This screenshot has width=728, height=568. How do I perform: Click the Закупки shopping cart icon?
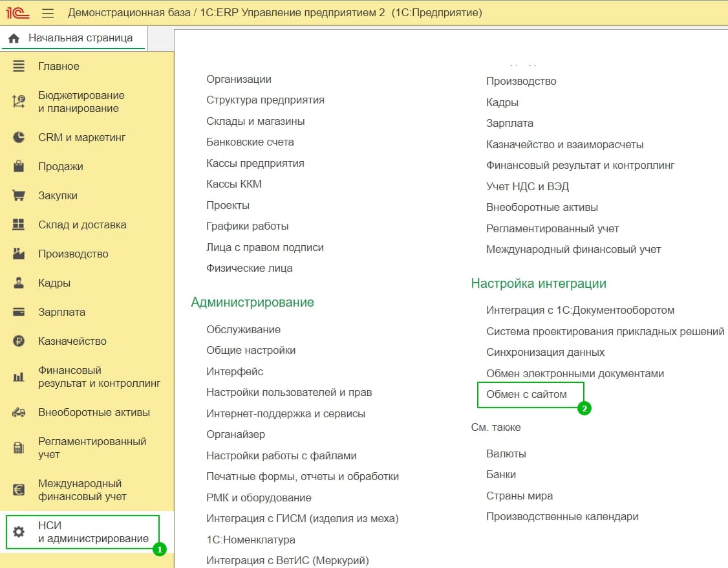pos(19,195)
